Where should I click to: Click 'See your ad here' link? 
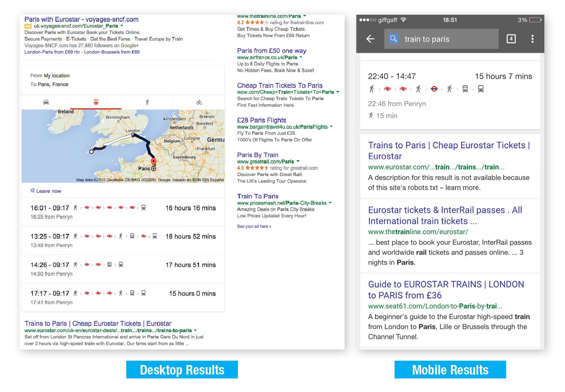point(254,226)
